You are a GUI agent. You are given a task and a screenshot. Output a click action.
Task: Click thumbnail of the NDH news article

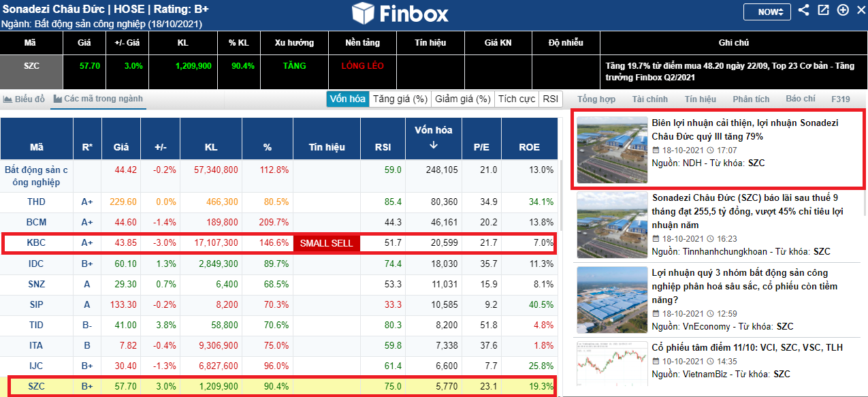612,150
